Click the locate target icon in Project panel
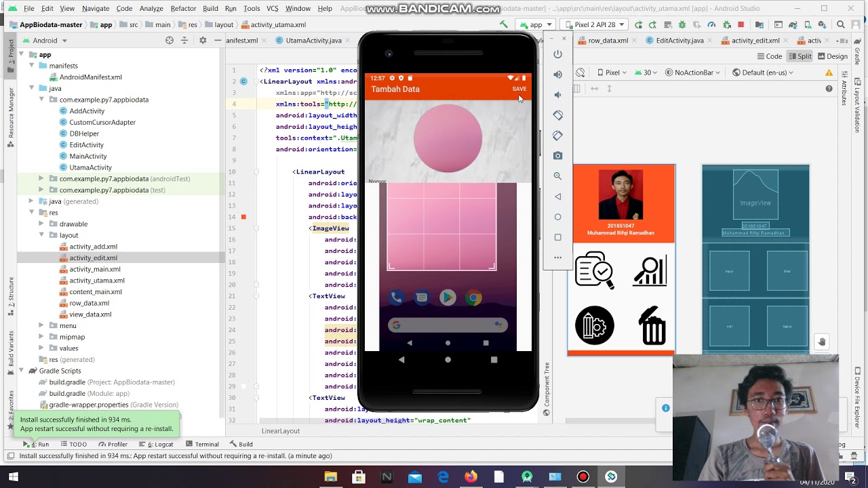The height and width of the screenshot is (488, 868). (170, 41)
